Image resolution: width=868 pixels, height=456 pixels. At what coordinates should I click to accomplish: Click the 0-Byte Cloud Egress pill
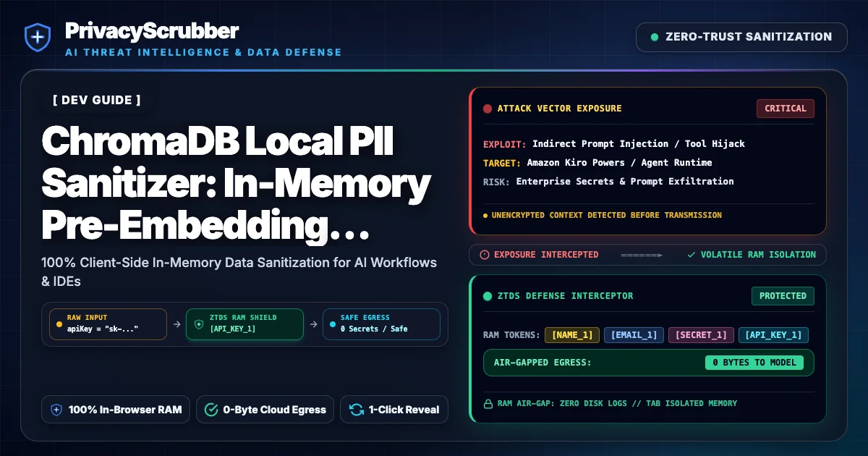coord(265,410)
